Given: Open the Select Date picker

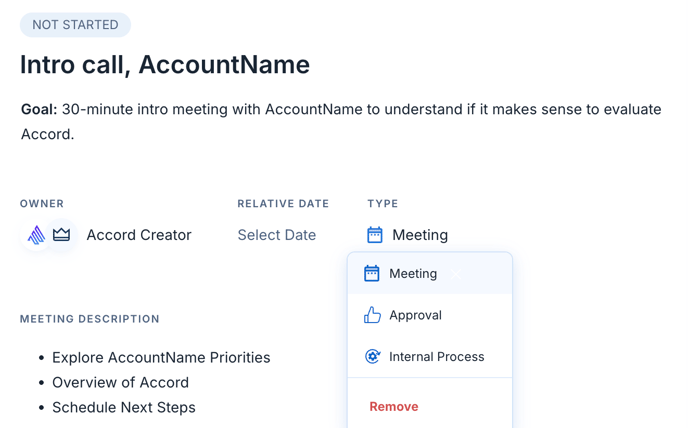Looking at the screenshot, I should click(x=276, y=235).
